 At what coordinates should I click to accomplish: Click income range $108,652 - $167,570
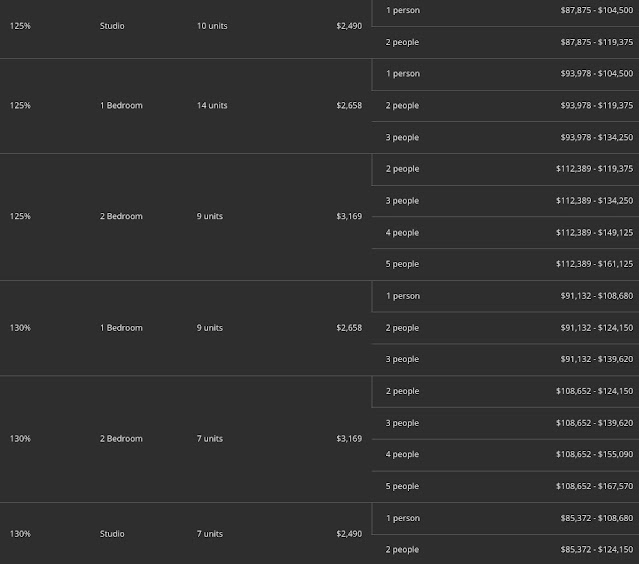[595, 486]
